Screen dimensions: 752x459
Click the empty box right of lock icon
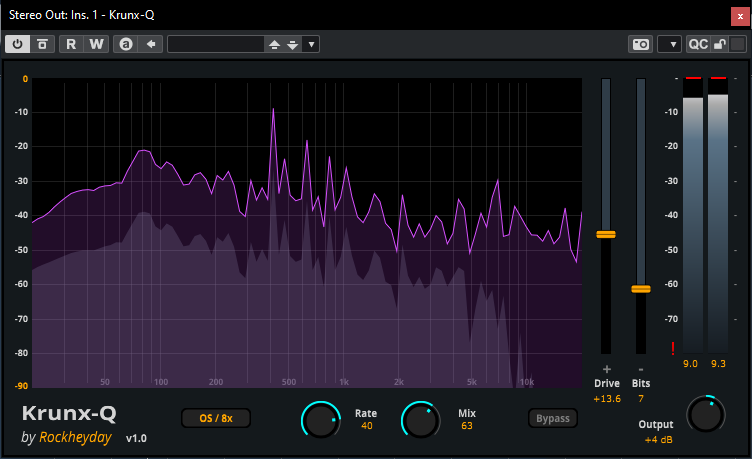pyautogui.click(x=738, y=44)
